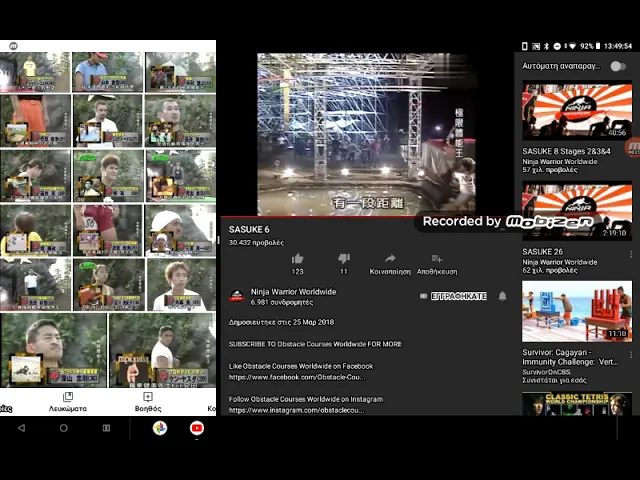Viewport: 640px width, 480px height.
Task: Tap the Κοινοποίηση share arrow icon
Action: pyautogui.click(x=390, y=258)
